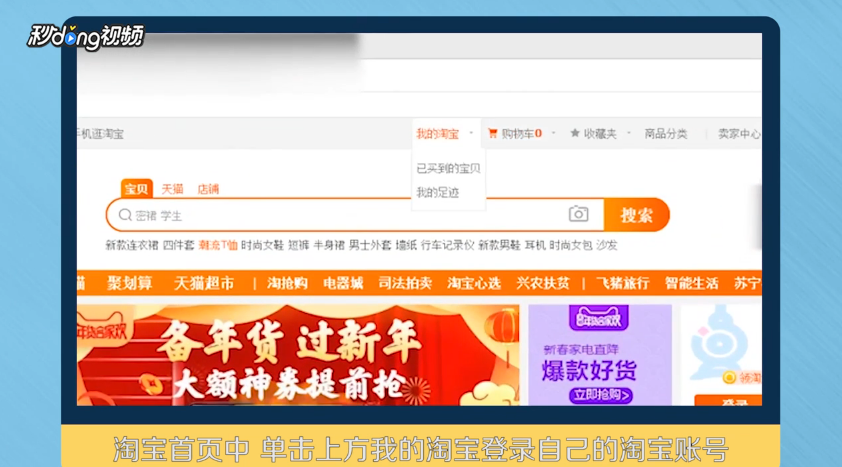This screenshot has width=842, height=467.
Task: Expand the 收藏夹 dropdown arrow
Action: (628, 133)
